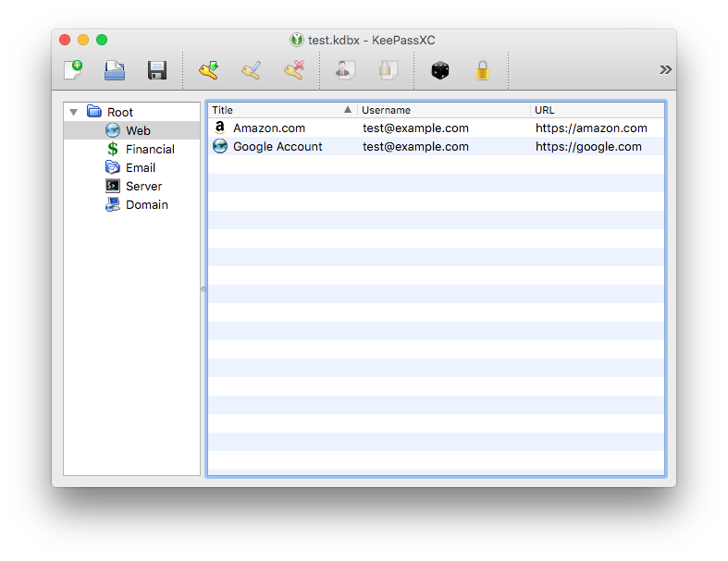The width and height of the screenshot is (728, 561).
Task: Click the KeePassXC title bar logo
Action: point(297,40)
